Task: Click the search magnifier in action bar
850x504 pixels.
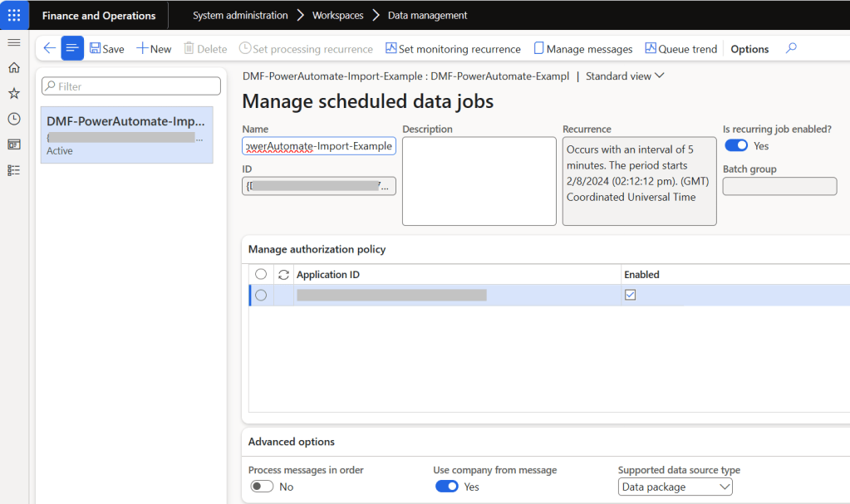Action: [x=791, y=48]
